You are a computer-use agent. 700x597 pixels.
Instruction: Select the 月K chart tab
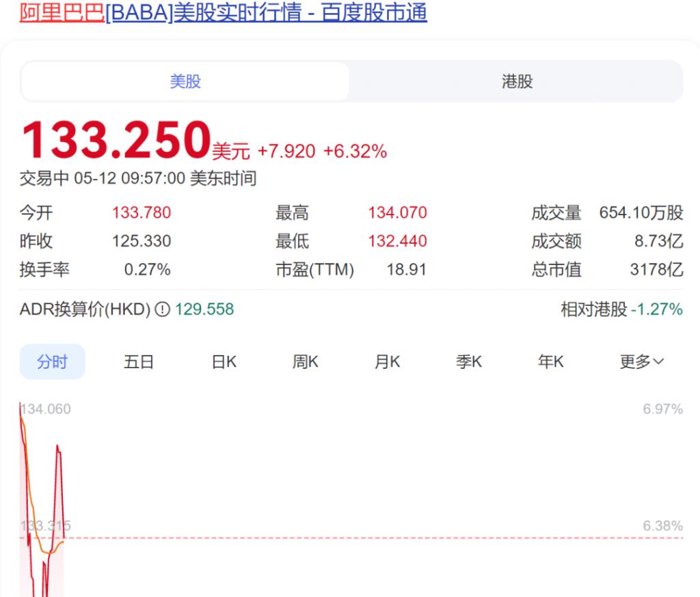coord(387,361)
